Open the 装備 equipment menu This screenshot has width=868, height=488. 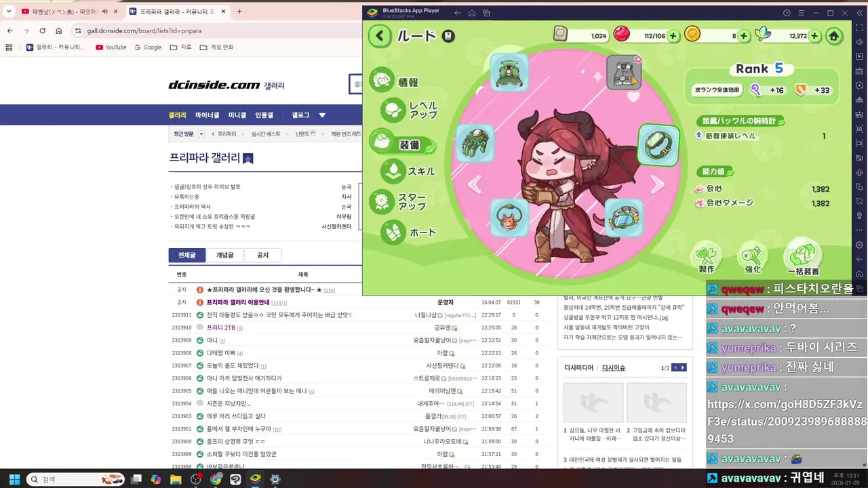point(402,143)
